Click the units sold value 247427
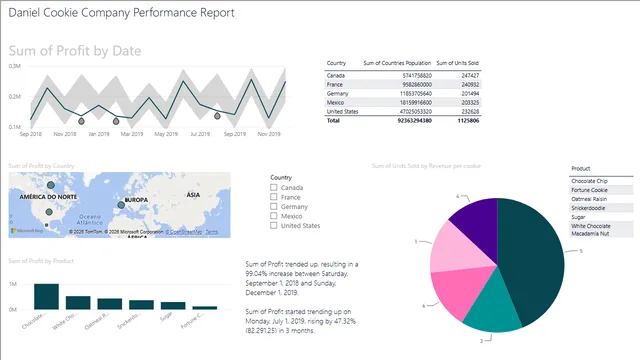Viewport: 640px width, 360px height. 470,76
